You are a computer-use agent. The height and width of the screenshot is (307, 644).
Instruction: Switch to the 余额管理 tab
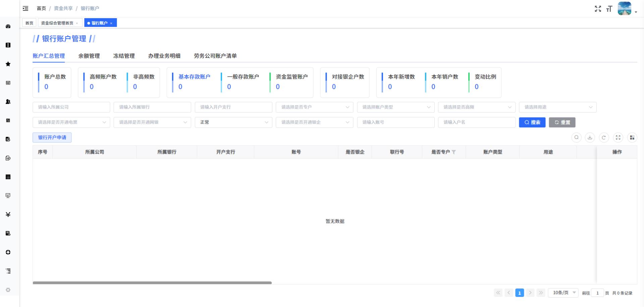click(89, 56)
